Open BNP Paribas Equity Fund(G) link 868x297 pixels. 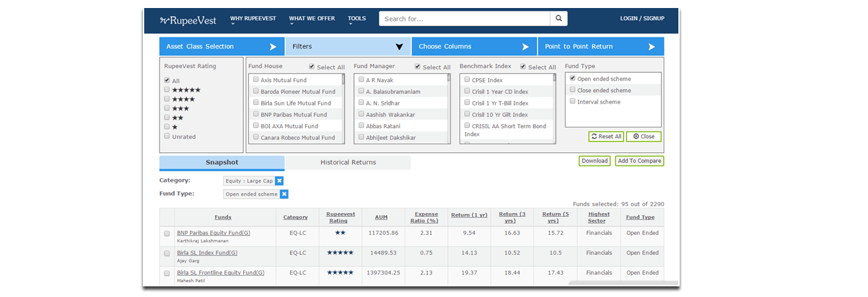pos(214,233)
